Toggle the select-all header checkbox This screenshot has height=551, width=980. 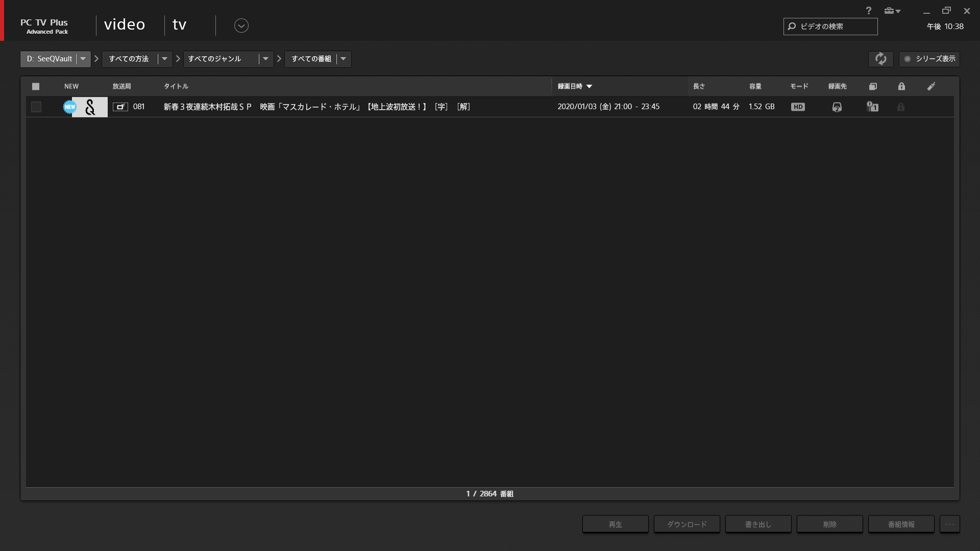click(36, 86)
